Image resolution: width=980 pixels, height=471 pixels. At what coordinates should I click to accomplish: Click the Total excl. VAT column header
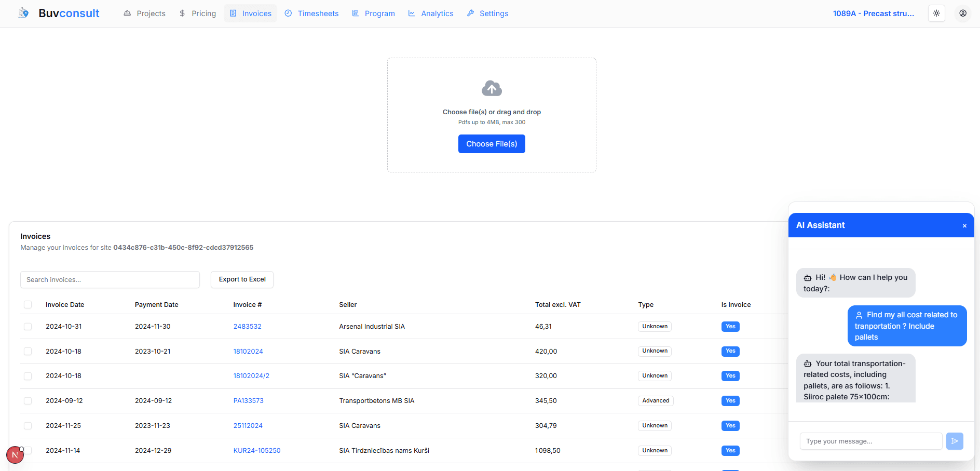pyautogui.click(x=558, y=305)
